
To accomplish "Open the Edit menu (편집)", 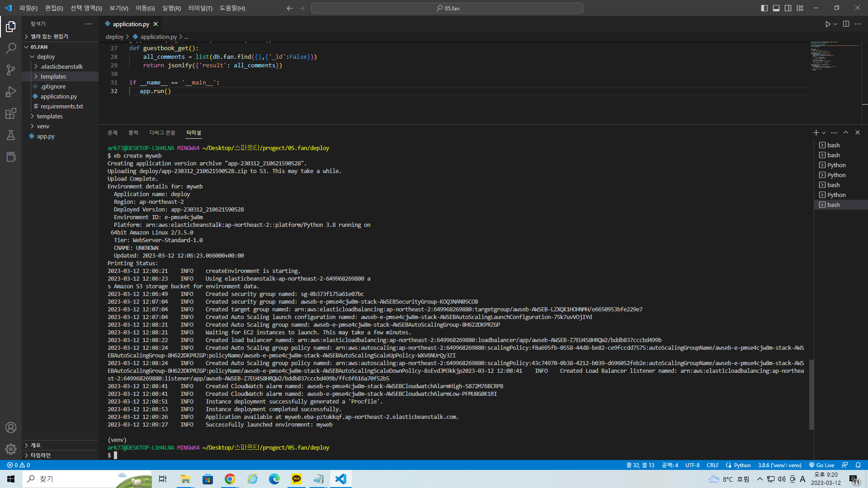I will point(54,8).
